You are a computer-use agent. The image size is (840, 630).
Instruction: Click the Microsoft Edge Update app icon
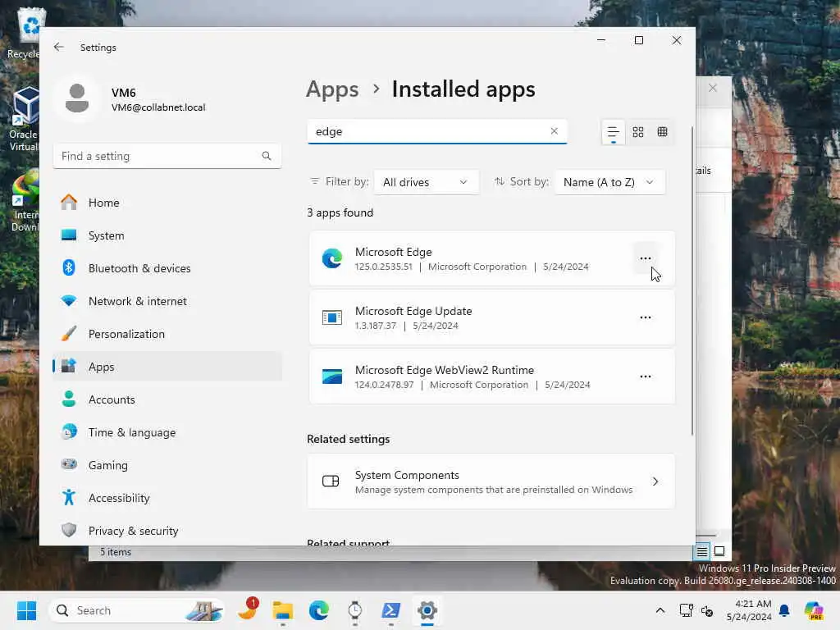click(331, 317)
